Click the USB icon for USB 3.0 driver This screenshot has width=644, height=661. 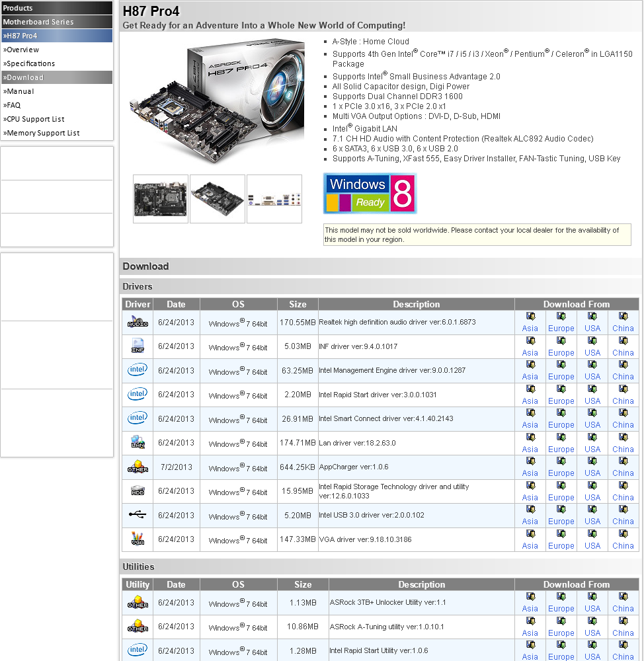[138, 514]
